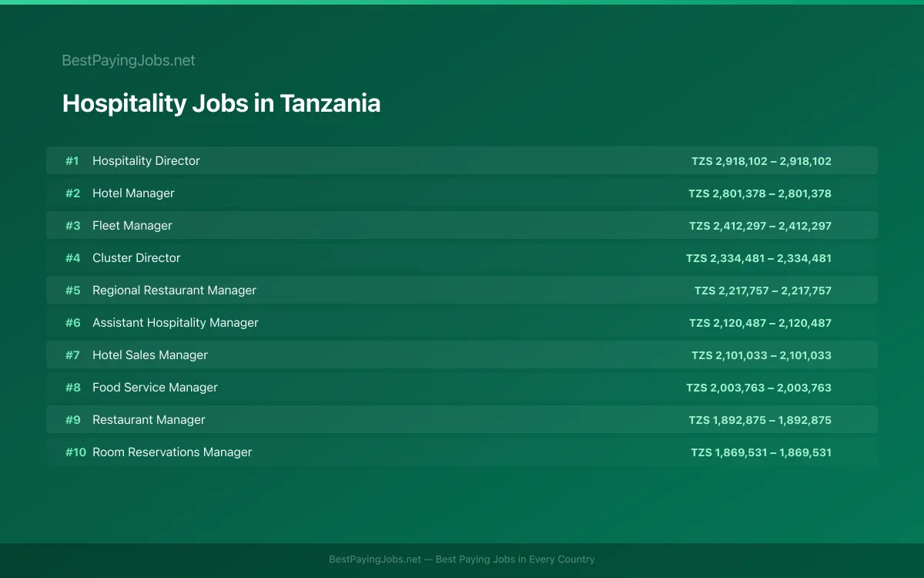Screen dimensions: 924x578
Task: Click rank number #9
Action: point(72,420)
